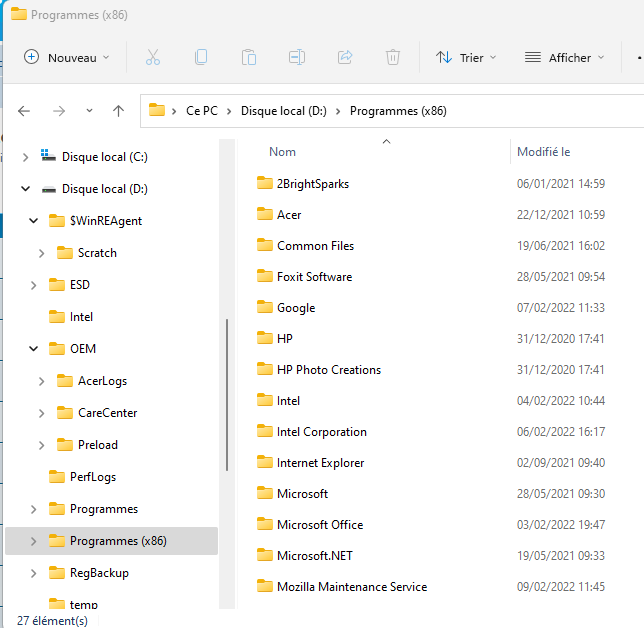Click the Cut scissors icon

tap(153, 57)
